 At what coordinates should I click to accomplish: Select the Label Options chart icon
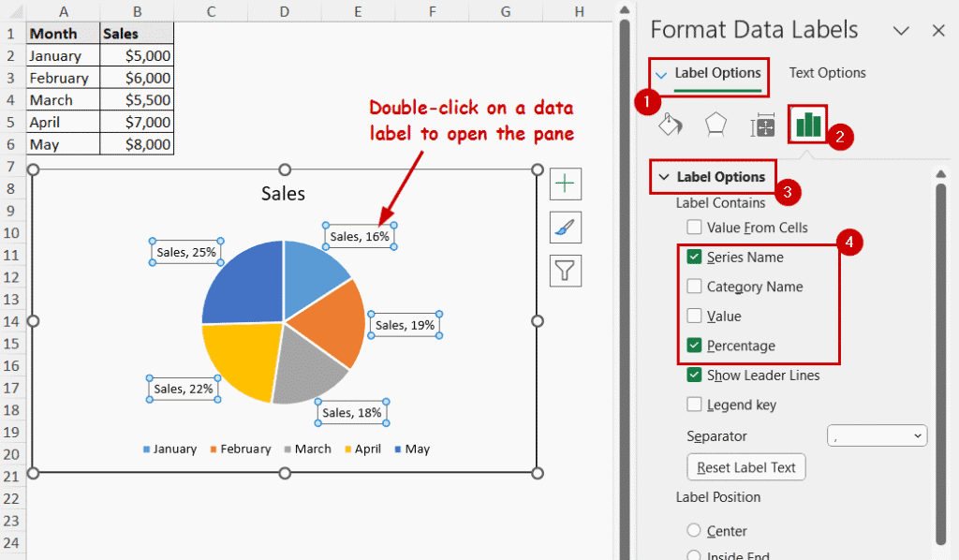806,123
